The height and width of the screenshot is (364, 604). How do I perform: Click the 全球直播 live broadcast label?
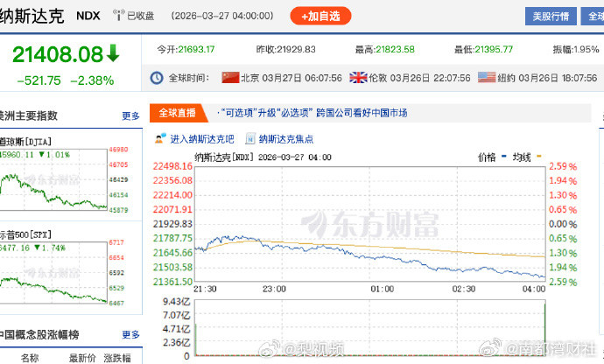pyautogui.click(x=177, y=113)
